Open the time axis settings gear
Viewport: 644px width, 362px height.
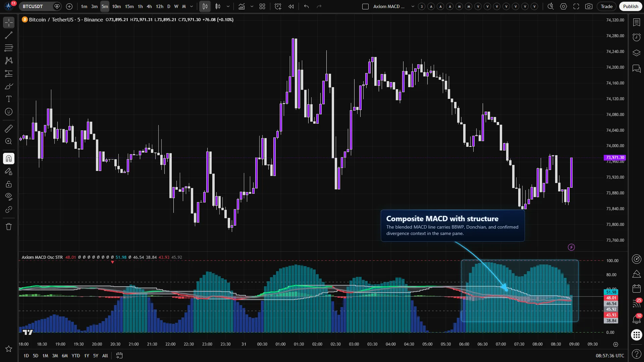(x=615, y=344)
